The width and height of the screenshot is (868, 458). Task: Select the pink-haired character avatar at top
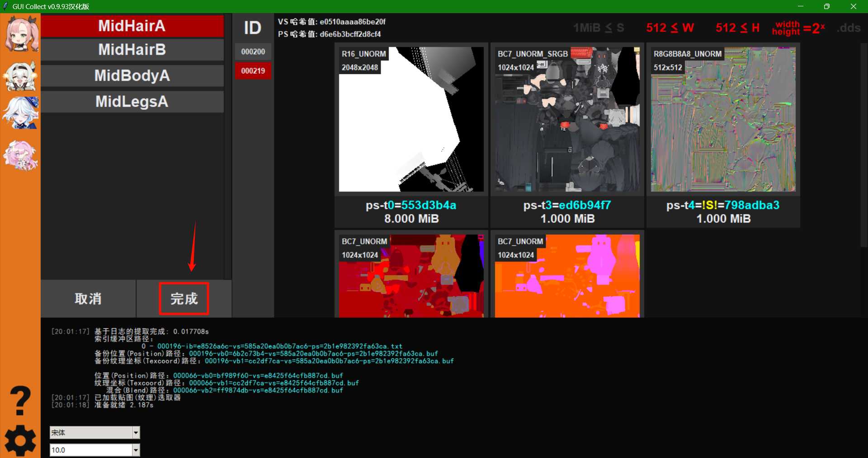coord(21,34)
